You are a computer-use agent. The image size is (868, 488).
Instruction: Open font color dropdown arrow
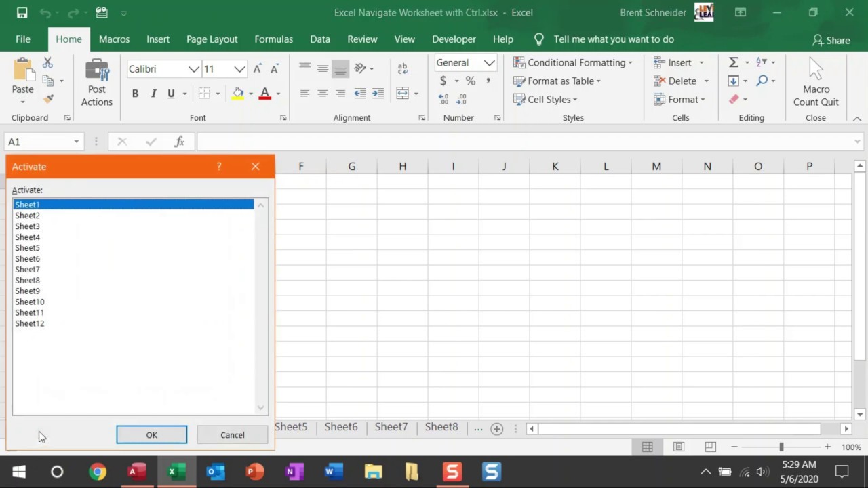pyautogui.click(x=278, y=94)
